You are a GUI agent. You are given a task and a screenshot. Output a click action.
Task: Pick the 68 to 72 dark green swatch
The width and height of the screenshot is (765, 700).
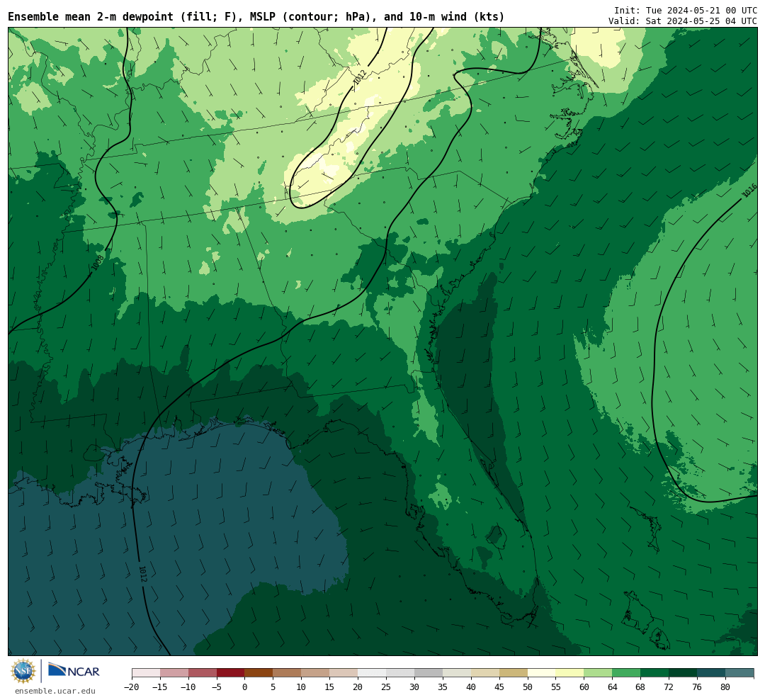pyautogui.click(x=655, y=673)
